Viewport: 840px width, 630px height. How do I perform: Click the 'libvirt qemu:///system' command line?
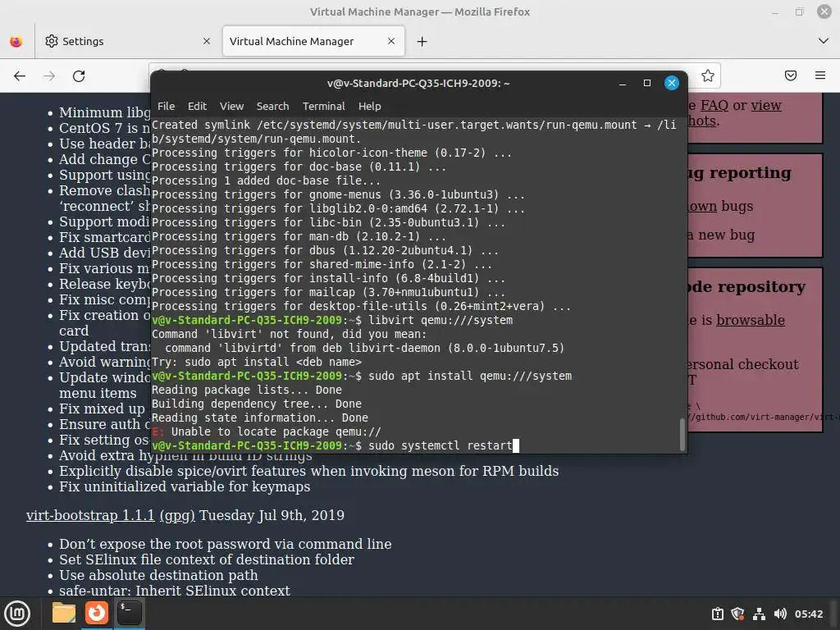click(x=441, y=321)
